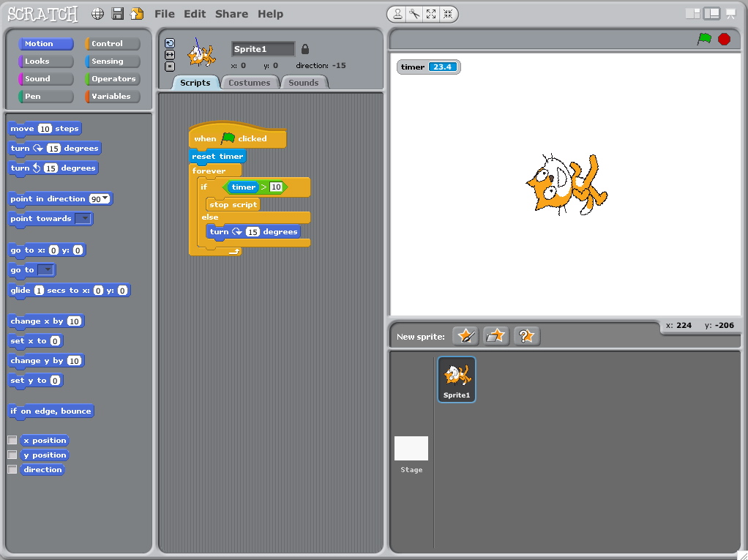Show the direction variable on stage
Viewport: 748px width, 560px height.
point(11,469)
